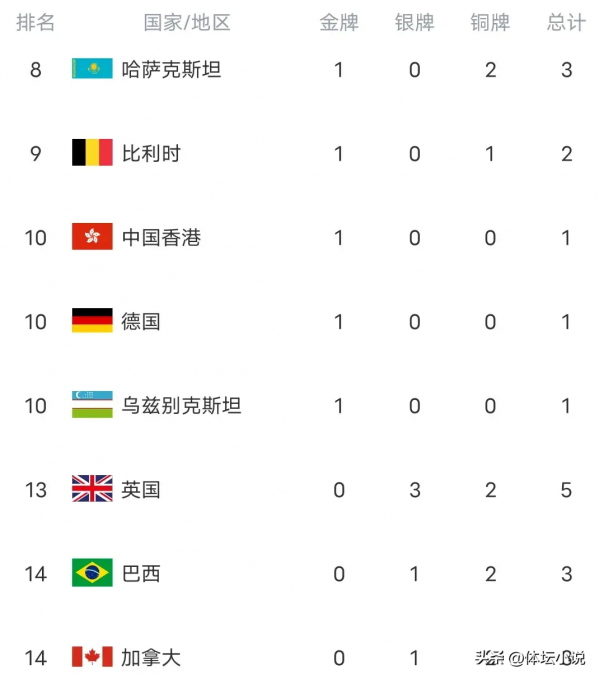Click the Uzbekistan flag icon
Screen dimensions: 600x679
[x=92, y=405]
